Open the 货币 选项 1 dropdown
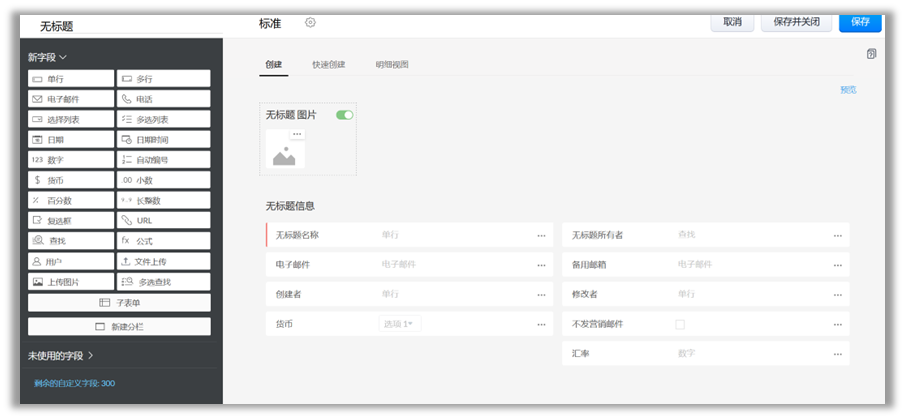 400,324
